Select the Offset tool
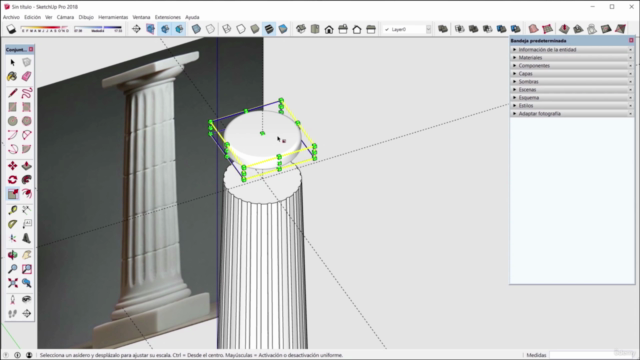Screen dimensions: 640x360 click(x=27, y=193)
